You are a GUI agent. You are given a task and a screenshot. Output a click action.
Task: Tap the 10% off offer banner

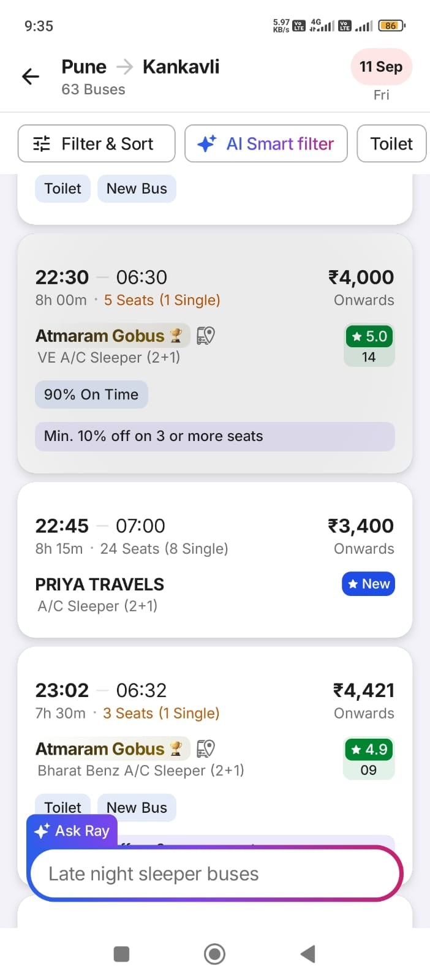coord(215,436)
